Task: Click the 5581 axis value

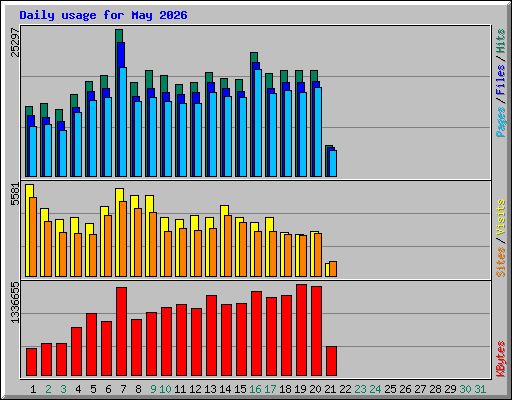Action: pyautogui.click(x=15, y=195)
